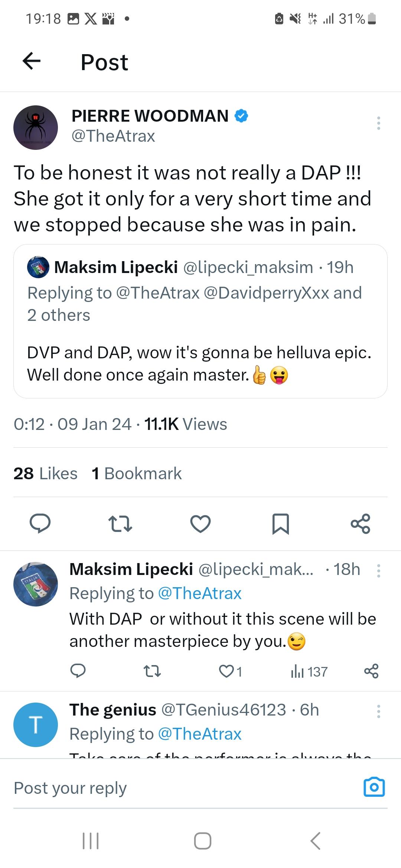Open more options on The genius reply

(x=378, y=711)
